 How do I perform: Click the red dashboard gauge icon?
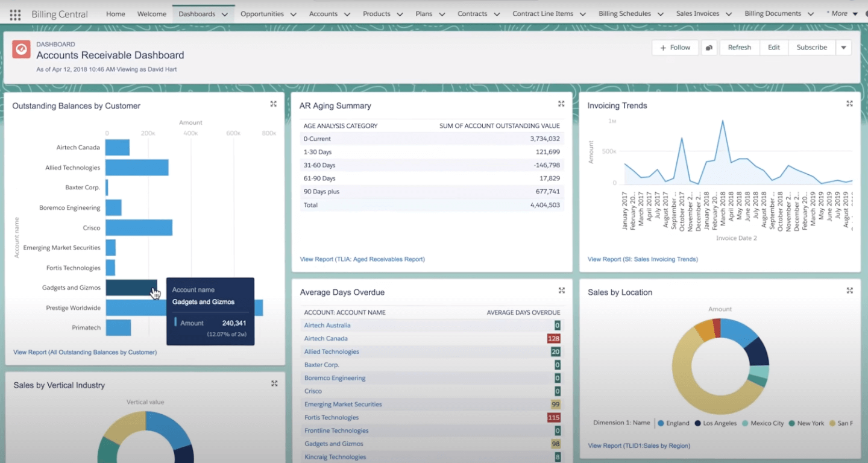[21, 49]
